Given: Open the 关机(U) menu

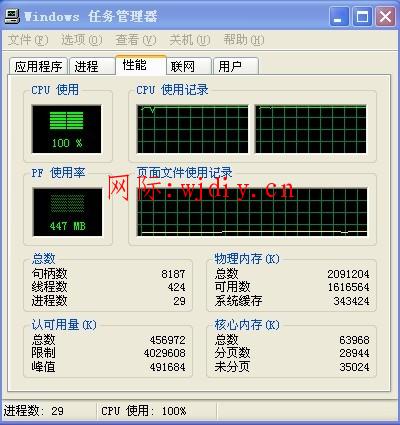Looking at the screenshot, I should click(190, 40).
